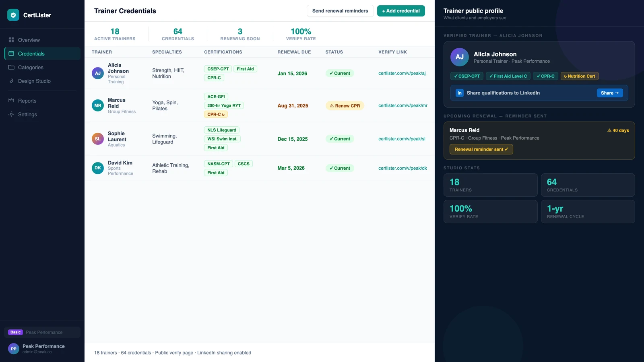Click the Credentials card icon in sidebar
This screenshot has height=362, width=644.
(x=11, y=53)
